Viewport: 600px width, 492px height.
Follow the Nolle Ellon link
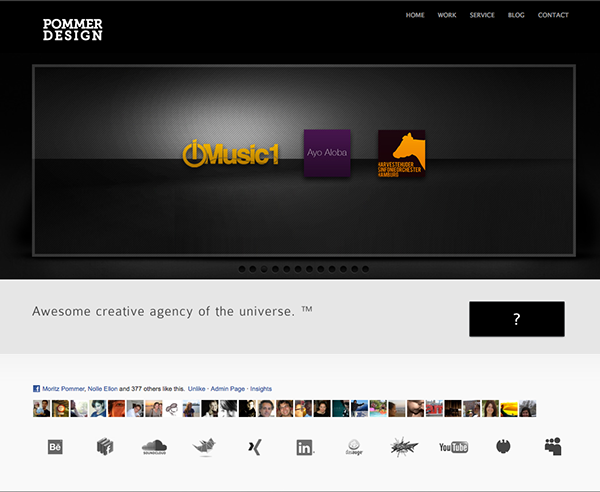[x=103, y=389]
